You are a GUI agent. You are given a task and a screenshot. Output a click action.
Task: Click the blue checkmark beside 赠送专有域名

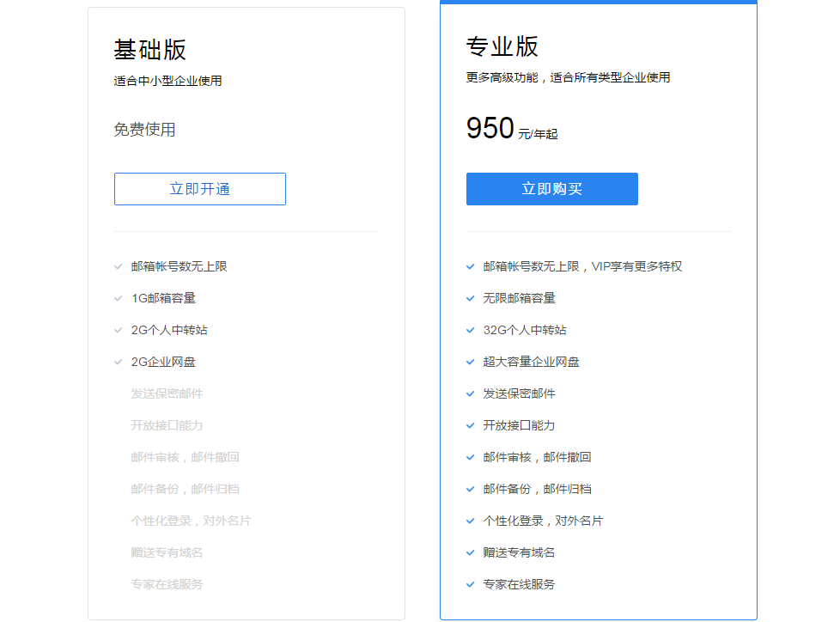[471, 552]
